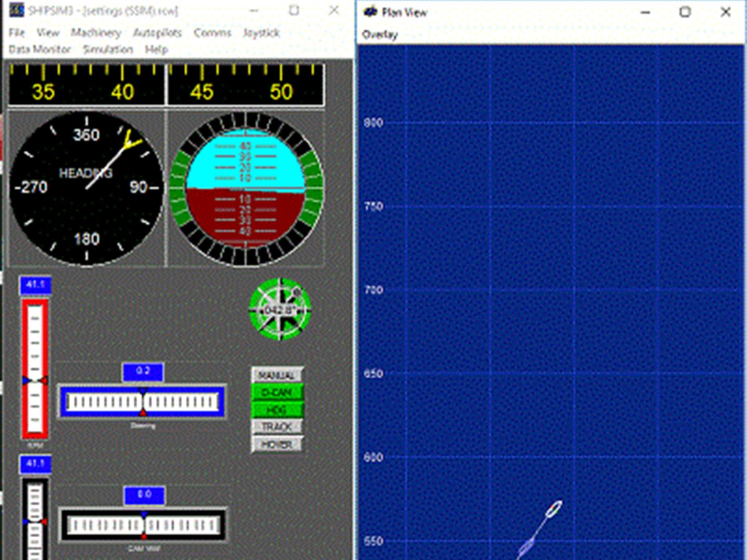Click the Steering slider pointer
Image resolution: width=747 pixels, height=560 pixels.
point(142,402)
